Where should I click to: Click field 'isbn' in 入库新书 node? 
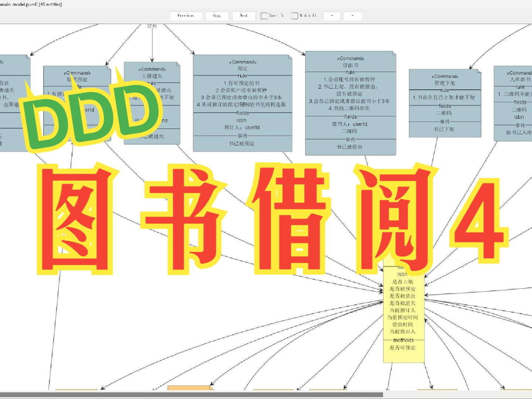pyautogui.click(x=519, y=117)
